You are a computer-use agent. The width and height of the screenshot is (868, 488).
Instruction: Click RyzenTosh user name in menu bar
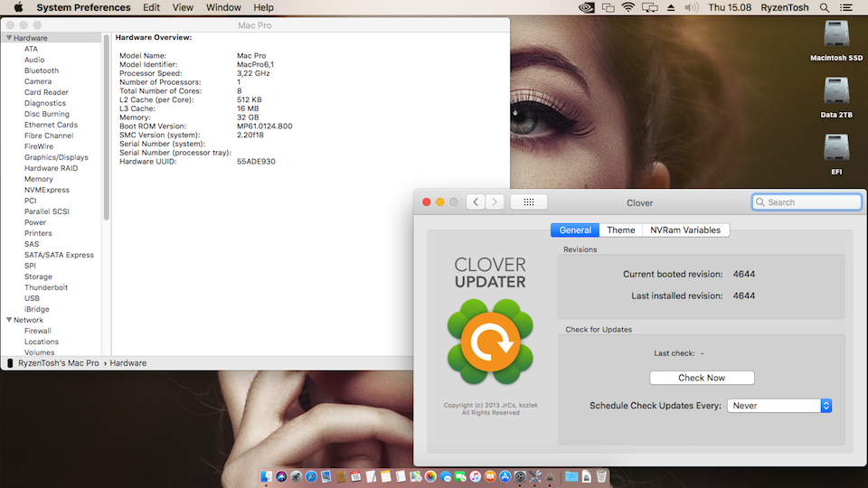coord(785,8)
